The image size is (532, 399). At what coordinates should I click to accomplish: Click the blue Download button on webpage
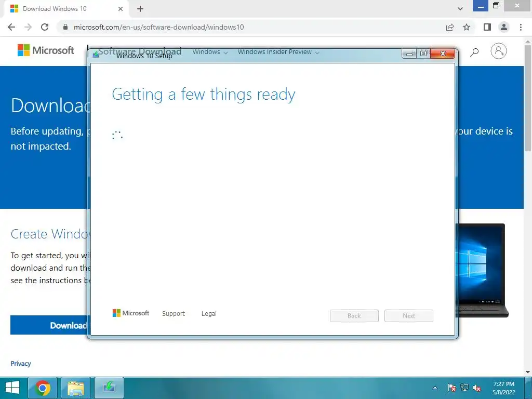click(49, 325)
